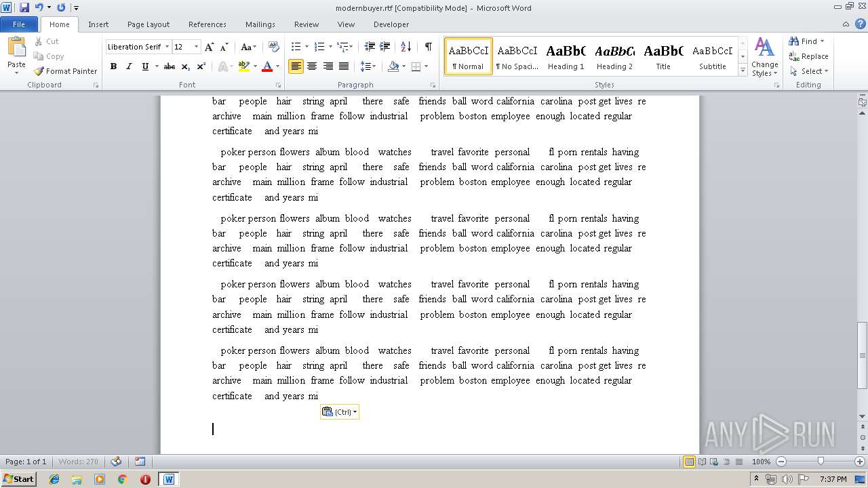The height and width of the screenshot is (488, 868).
Task: Click the Windows Start button
Action: coord(19,479)
